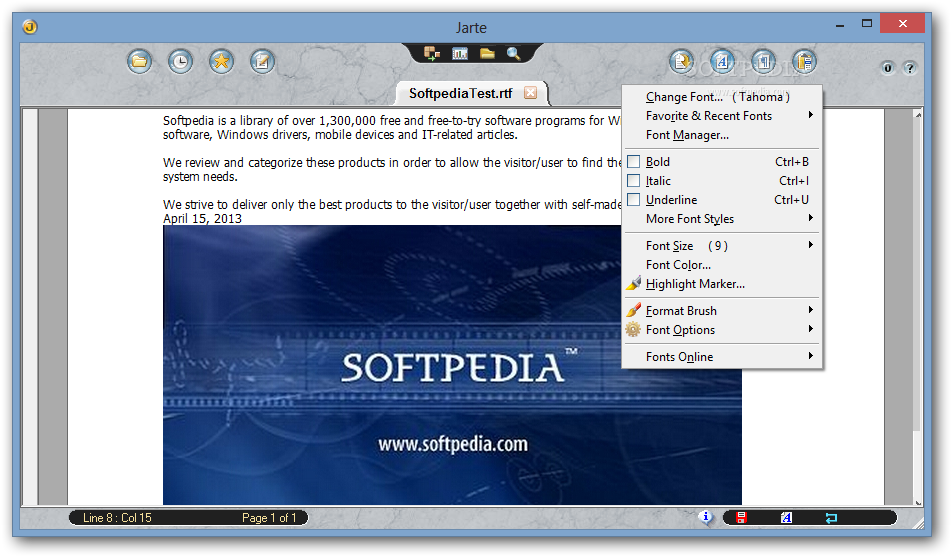Expand the Font Options submenu arrow
This screenshot has height=557, width=952.
click(x=811, y=329)
